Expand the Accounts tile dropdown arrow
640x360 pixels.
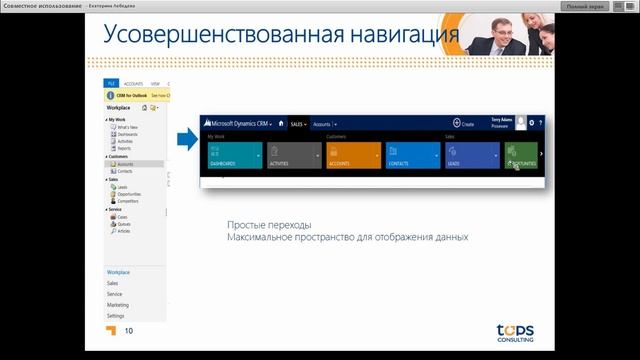[377, 156]
